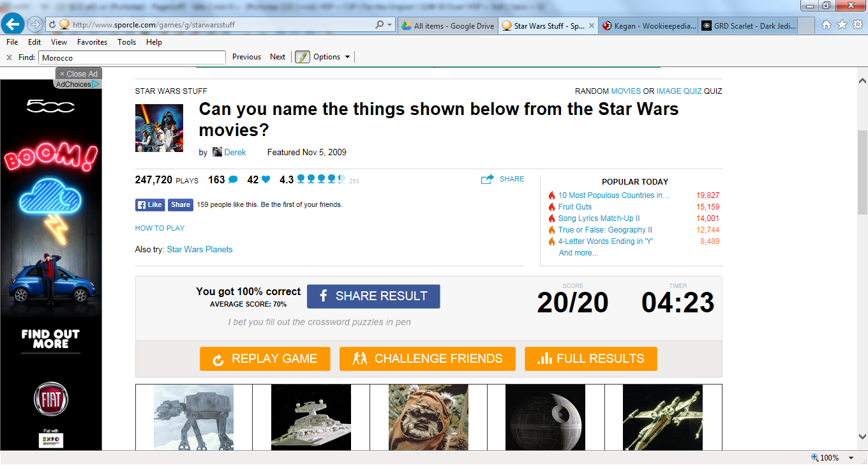868x465 pixels.
Task: Close the find bar with X
Action: coord(9,57)
